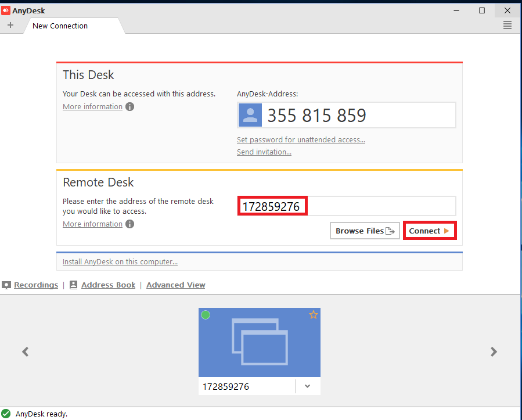The width and height of the screenshot is (522, 420).
Task: Click the Browse Files button
Action: 365,231
